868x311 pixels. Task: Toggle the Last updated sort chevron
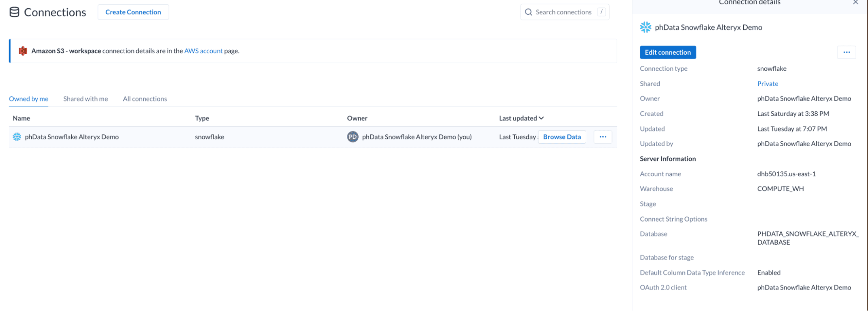click(541, 118)
